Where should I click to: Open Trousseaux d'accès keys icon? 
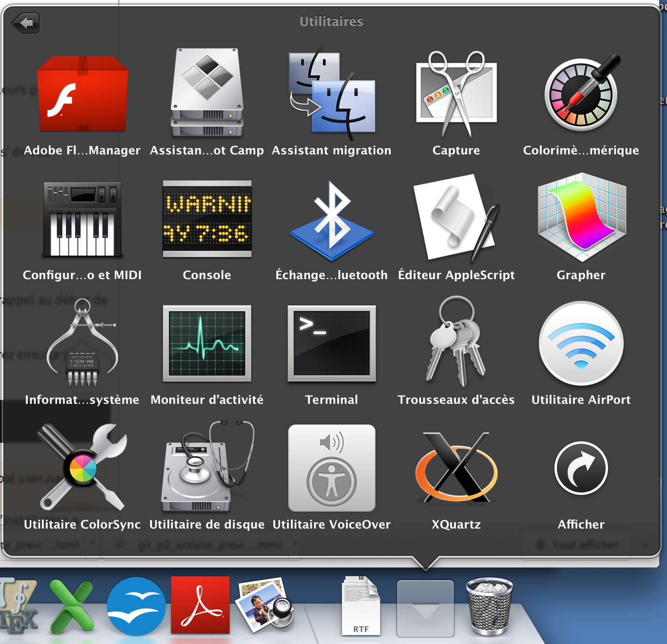point(457,341)
